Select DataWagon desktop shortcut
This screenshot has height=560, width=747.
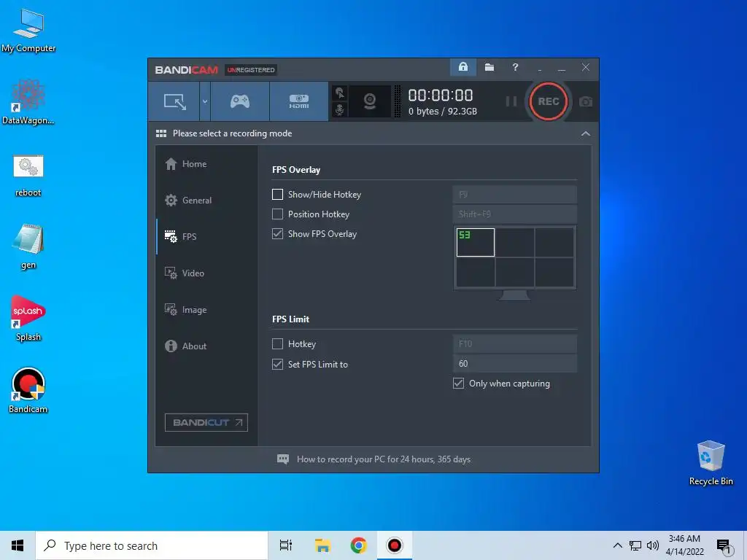28,102
